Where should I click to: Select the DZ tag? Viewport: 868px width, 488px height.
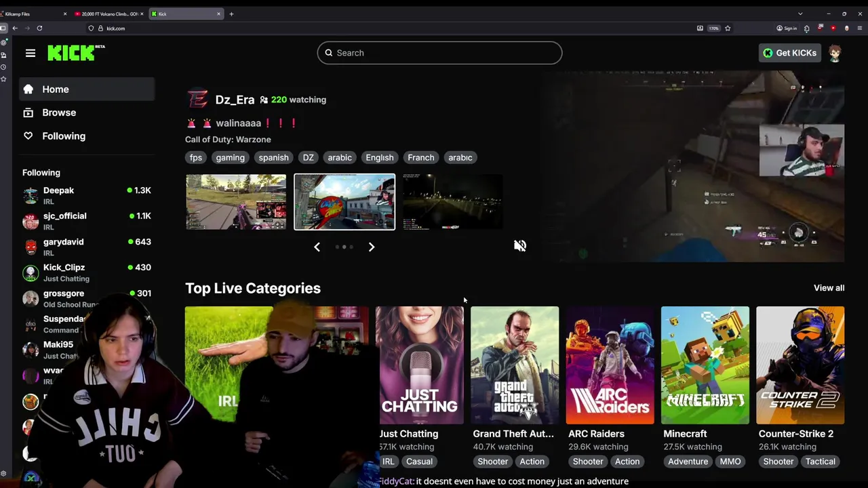click(308, 157)
